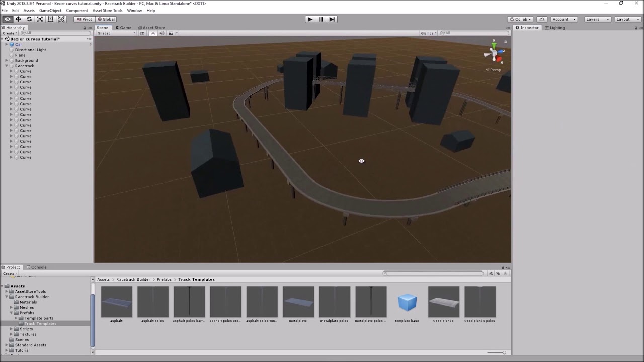Viewport: 644px width, 362px height.
Task: Select the template base prefab cube
Action: click(x=407, y=302)
